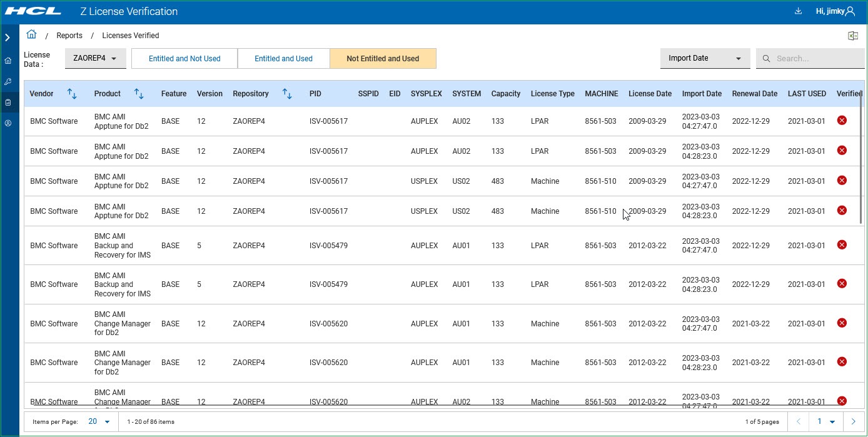This screenshot has width=868, height=437.
Task: Click the user account icon in sidebar
Action: coord(8,123)
